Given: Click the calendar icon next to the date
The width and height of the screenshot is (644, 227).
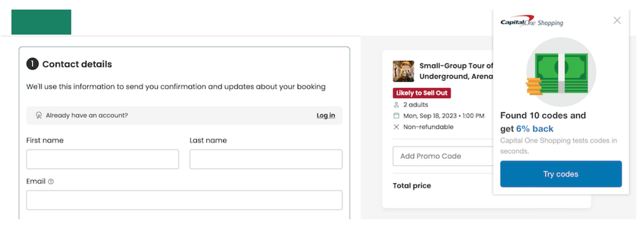Looking at the screenshot, I should [x=396, y=116].
